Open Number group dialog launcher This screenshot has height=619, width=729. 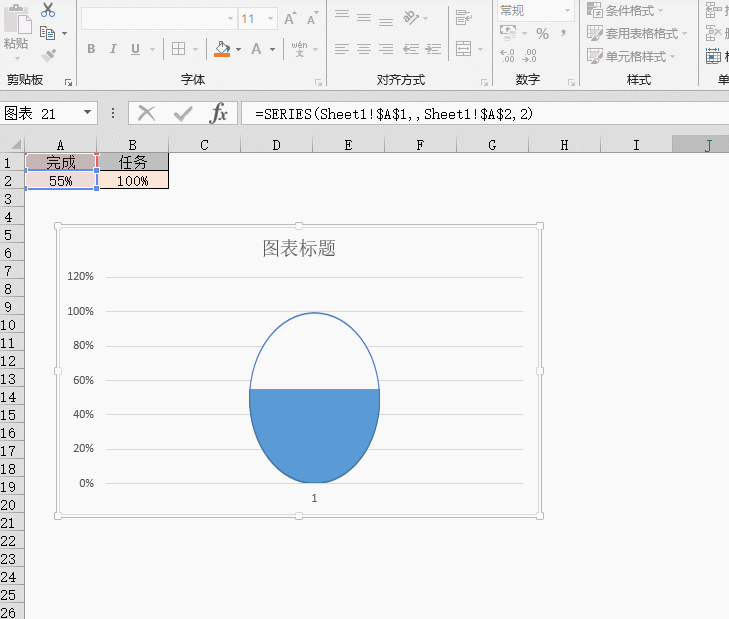571,82
